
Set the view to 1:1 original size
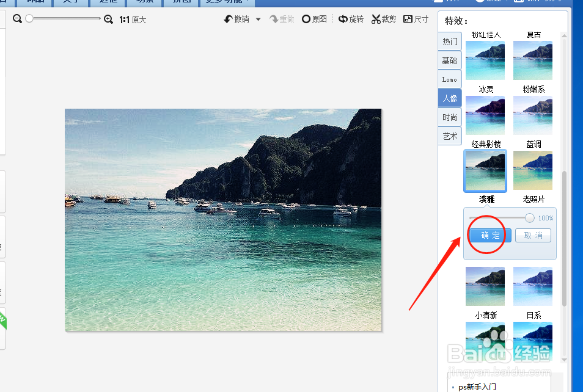133,20
